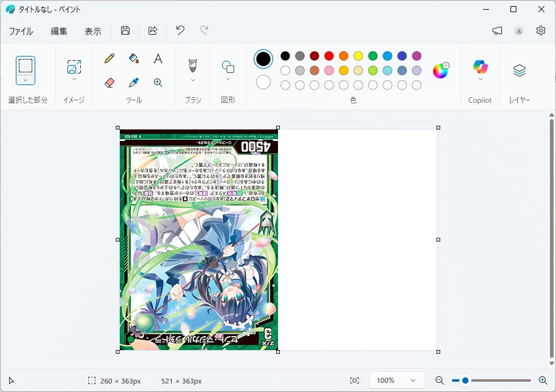Choose the primary black color circle
The height and width of the screenshot is (392, 556).
[x=263, y=59]
